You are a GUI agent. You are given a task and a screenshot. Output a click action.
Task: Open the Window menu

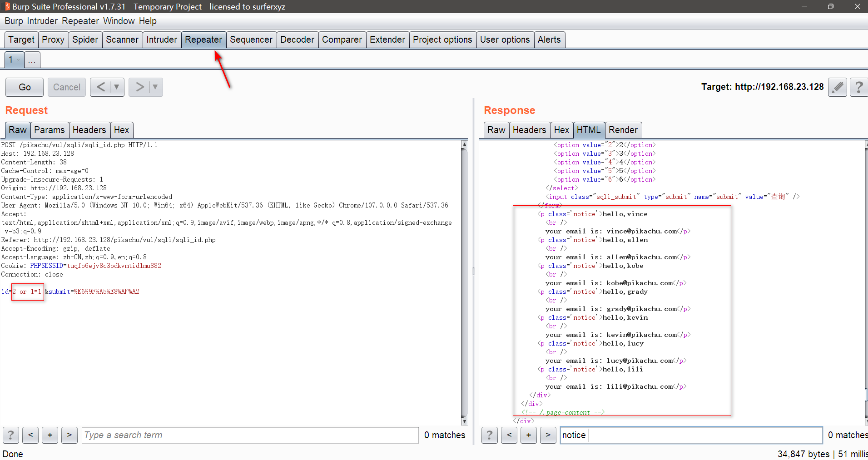pyautogui.click(x=119, y=21)
